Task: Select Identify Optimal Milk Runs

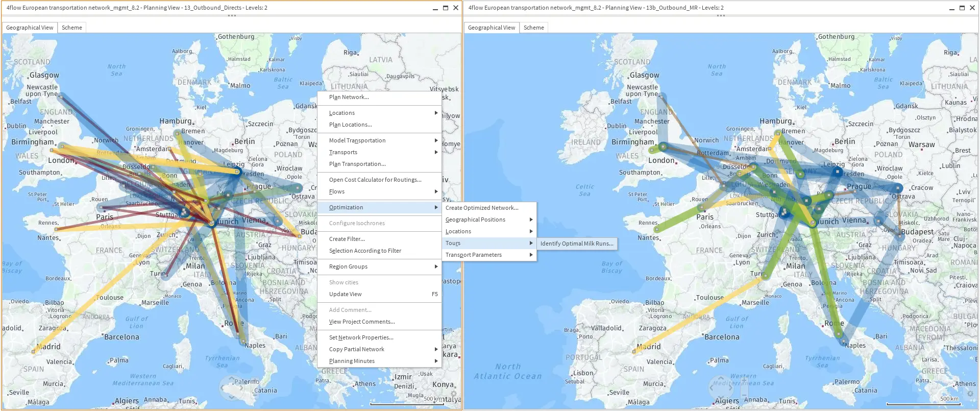Action: click(577, 244)
